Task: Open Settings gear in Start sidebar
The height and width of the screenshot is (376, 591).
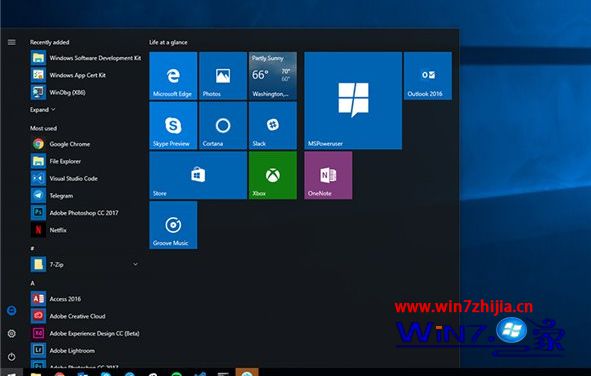Action: (12, 333)
